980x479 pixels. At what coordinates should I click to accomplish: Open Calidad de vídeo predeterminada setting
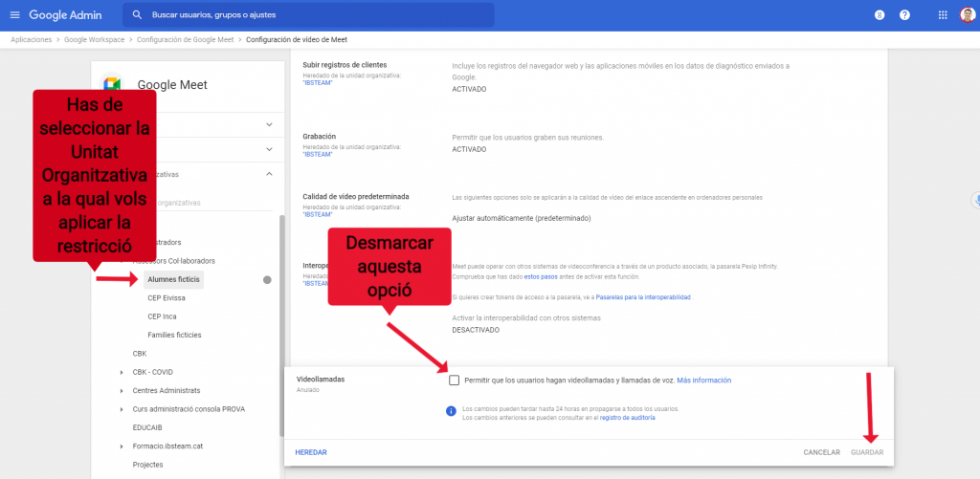point(590,207)
